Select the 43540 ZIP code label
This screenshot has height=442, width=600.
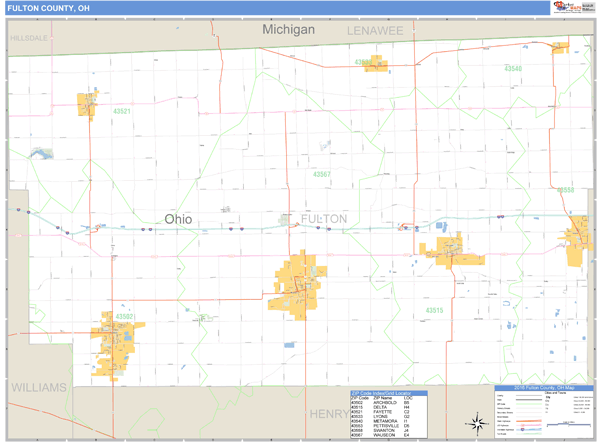tap(512, 68)
